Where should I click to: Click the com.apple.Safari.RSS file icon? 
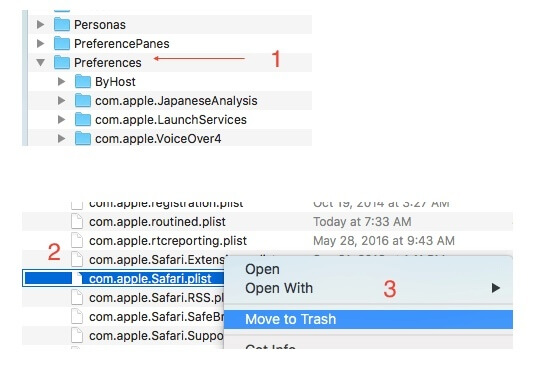(x=77, y=297)
